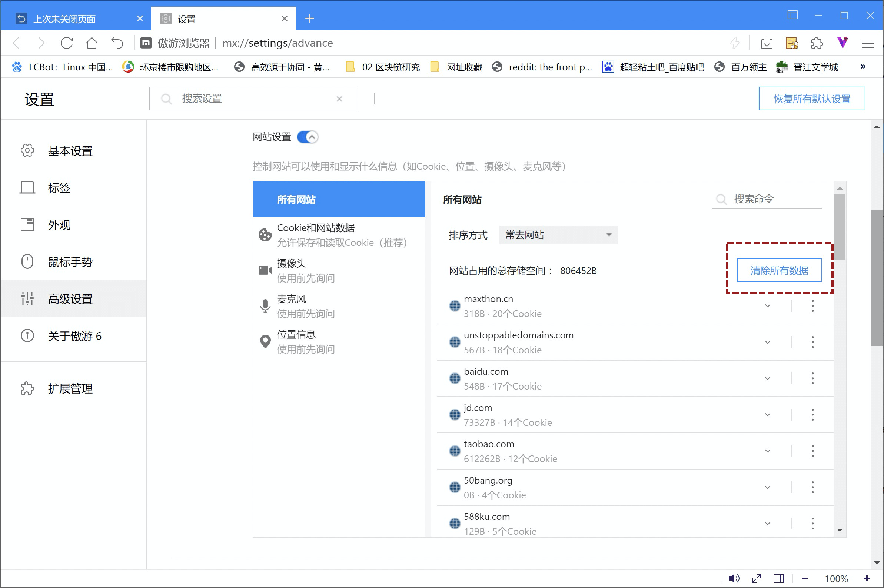Close the 设置 tab
Viewport: 884px width, 588px height.
[285, 19]
